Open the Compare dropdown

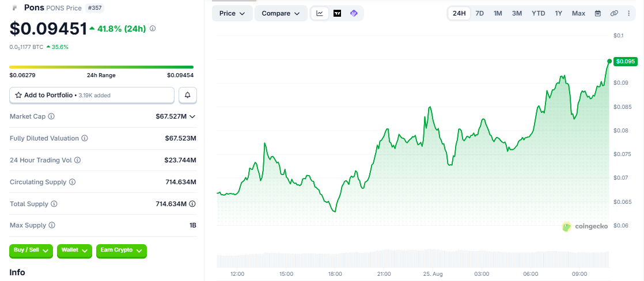tap(281, 13)
